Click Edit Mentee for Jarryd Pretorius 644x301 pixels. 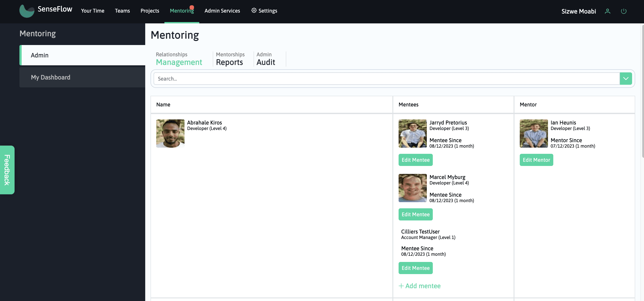(x=415, y=160)
